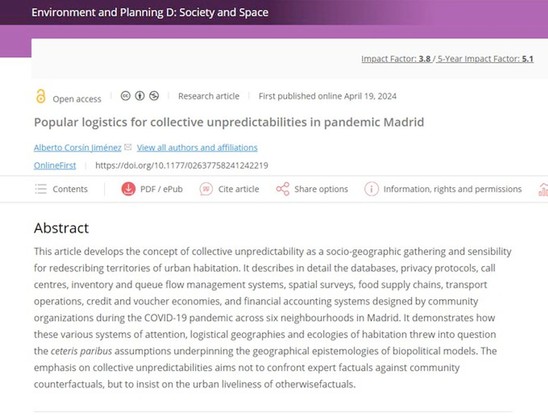Screen dimensions: 548x420
Task: Open the Contents menu
Action: click(62, 189)
